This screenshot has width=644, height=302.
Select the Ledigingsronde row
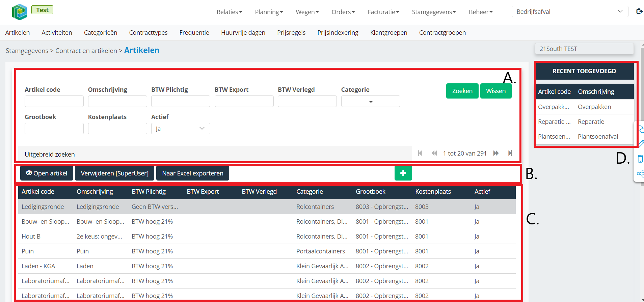(x=267, y=207)
